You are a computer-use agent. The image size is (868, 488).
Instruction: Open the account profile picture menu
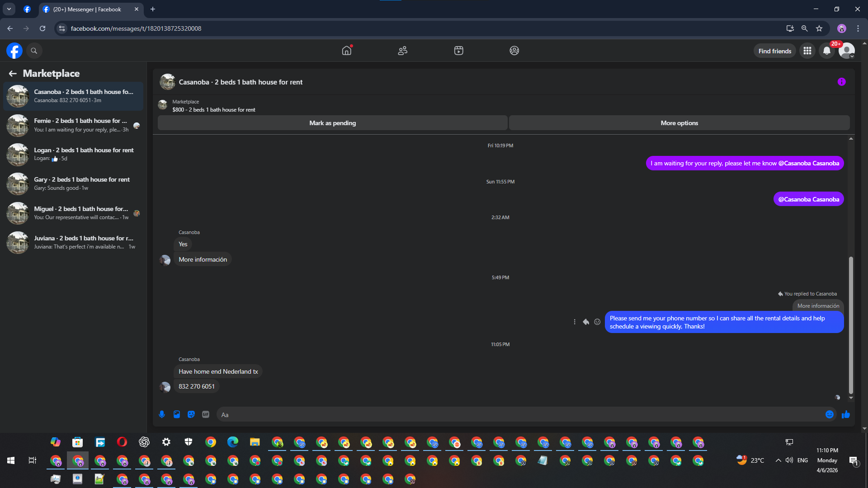pos(846,51)
